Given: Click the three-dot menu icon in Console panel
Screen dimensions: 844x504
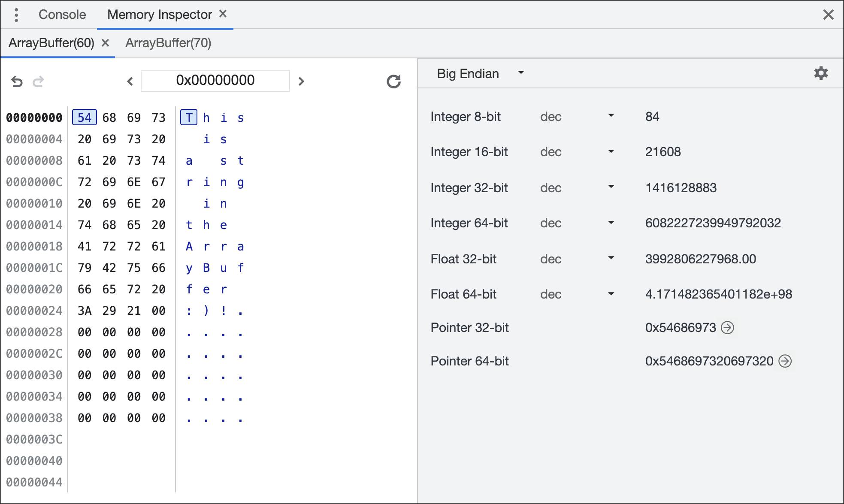Looking at the screenshot, I should point(16,15).
